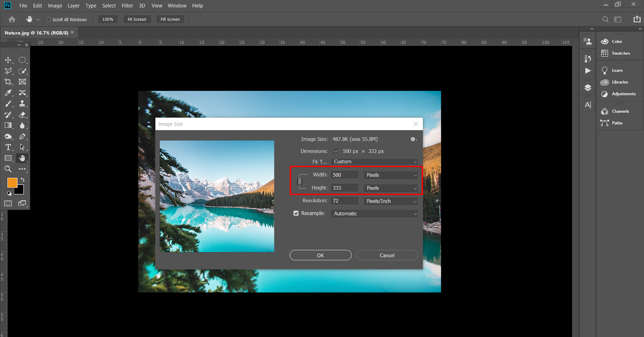Select the Elliptical Marquee tool
The image size is (644, 337).
click(x=22, y=60)
